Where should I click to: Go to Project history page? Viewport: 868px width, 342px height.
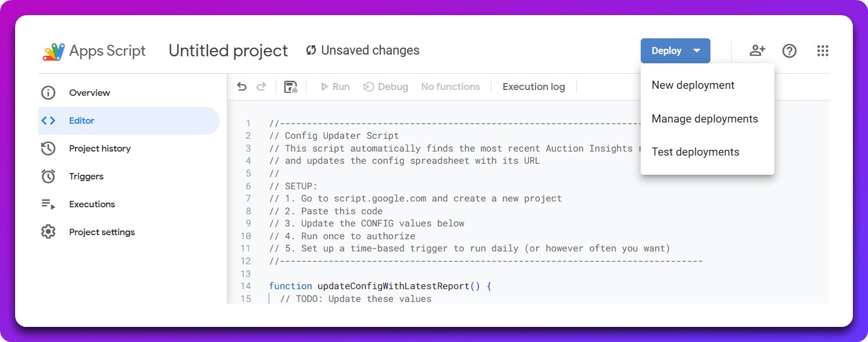click(x=99, y=149)
